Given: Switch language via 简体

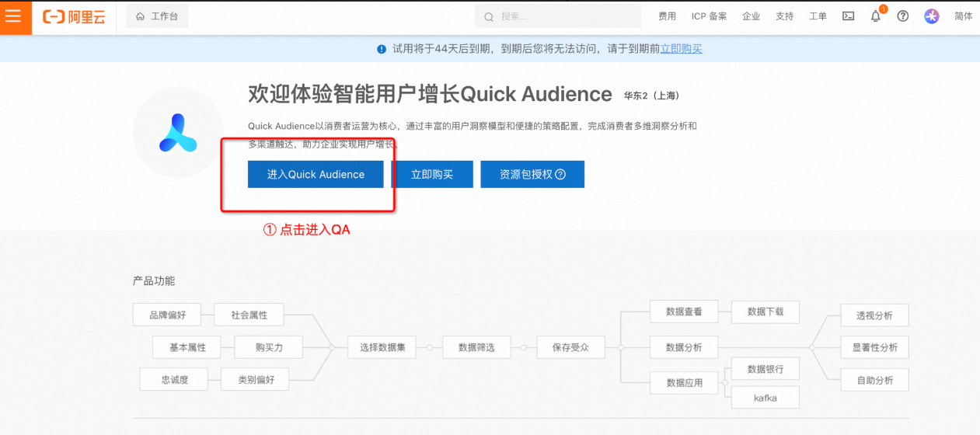Looking at the screenshot, I should coord(963,16).
